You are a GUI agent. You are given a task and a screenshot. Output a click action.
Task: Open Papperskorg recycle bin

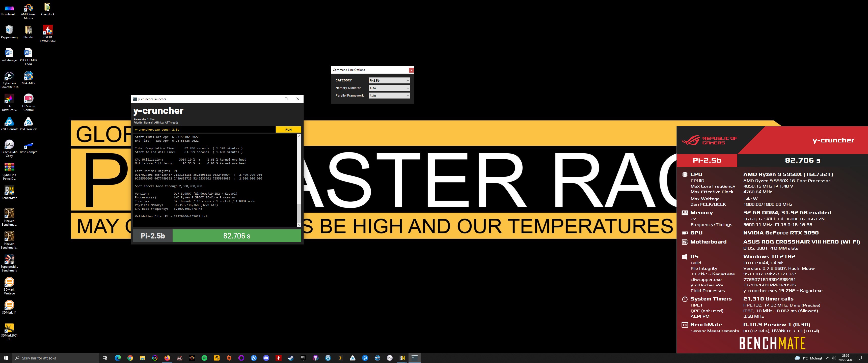click(9, 32)
